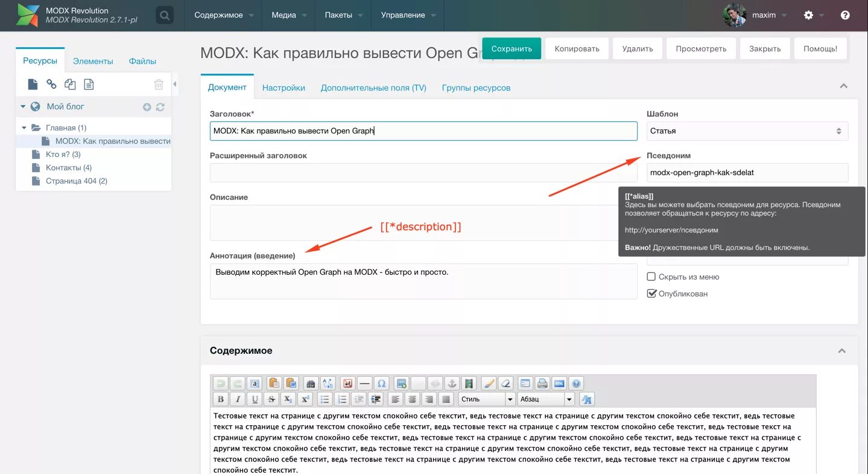Open the trash bin icon in the resource panel
Screen dimensions: 868x474
click(159, 85)
